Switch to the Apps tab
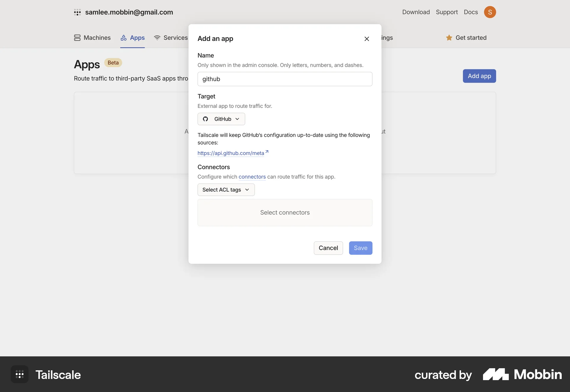This screenshot has width=570, height=392. pyautogui.click(x=137, y=38)
